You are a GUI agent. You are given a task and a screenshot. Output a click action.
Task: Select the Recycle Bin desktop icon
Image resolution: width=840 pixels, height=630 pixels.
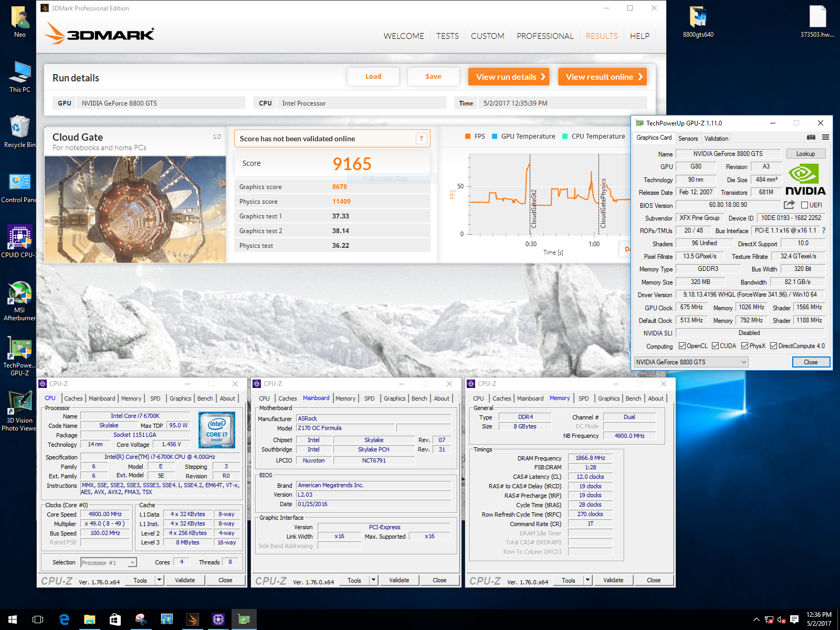pyautogui.click(x=20, y=132)
